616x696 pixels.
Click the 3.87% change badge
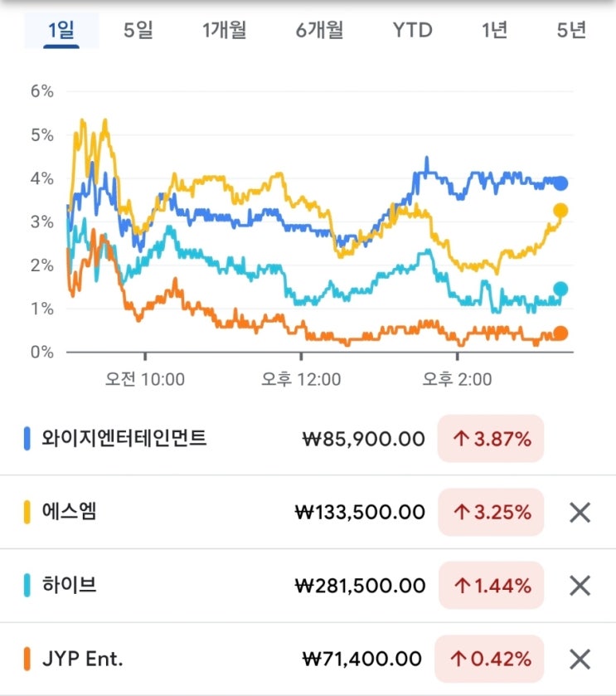[491, 439]
